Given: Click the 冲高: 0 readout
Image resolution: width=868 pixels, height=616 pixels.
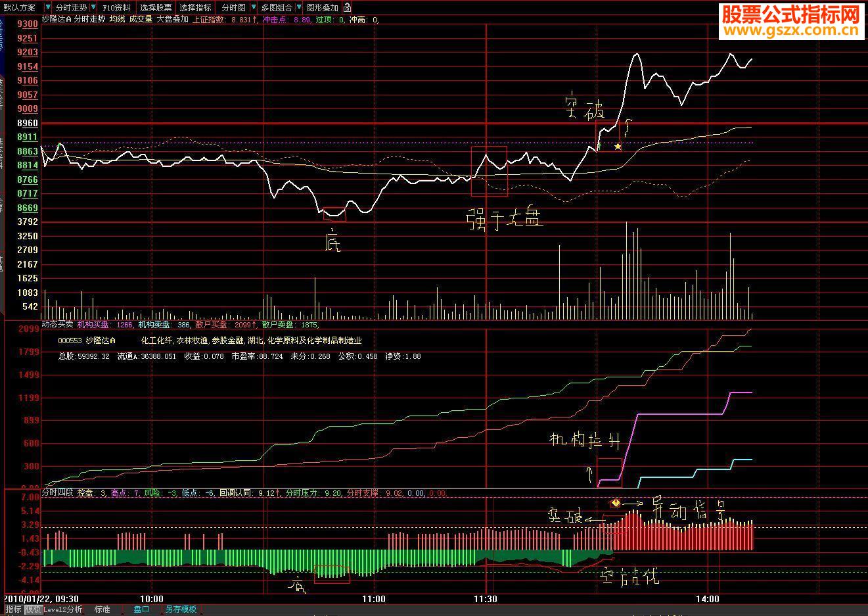Looking at the screenshot, I should click(364, 20).
